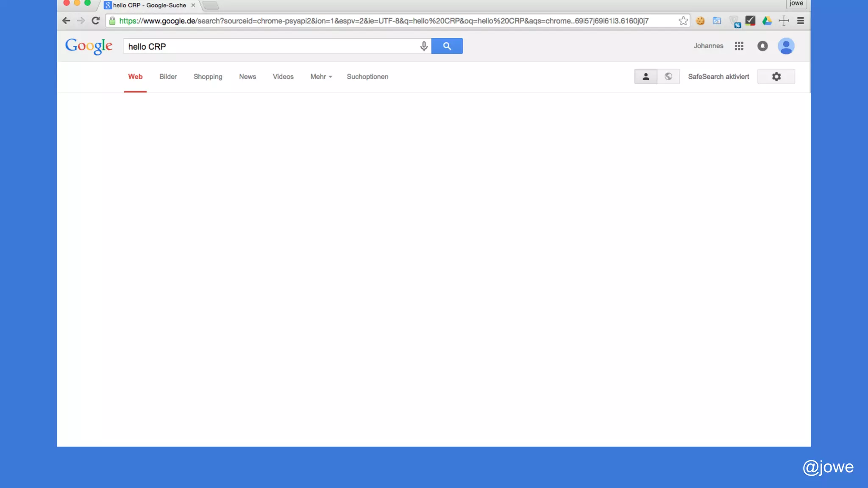This screenshot has height=488, width=868.
Task: Open the Google Drive extension
Action: click(767, 21)
